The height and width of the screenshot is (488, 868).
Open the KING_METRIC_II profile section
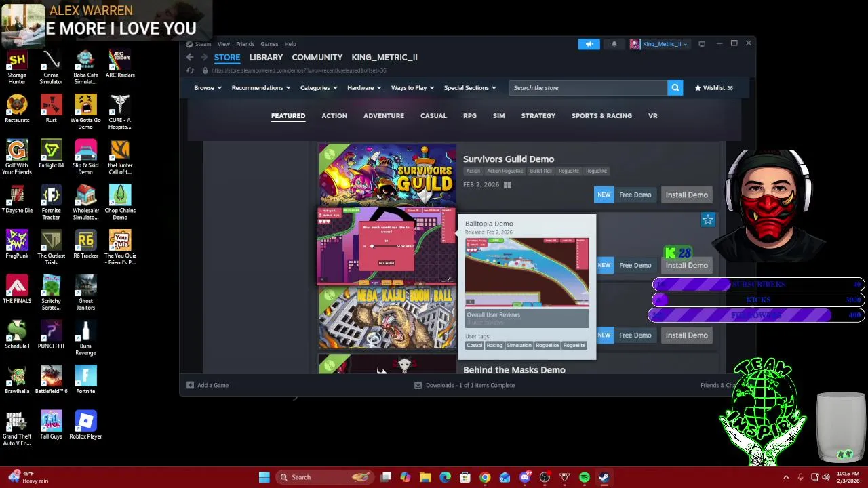(x=384, y=58)
